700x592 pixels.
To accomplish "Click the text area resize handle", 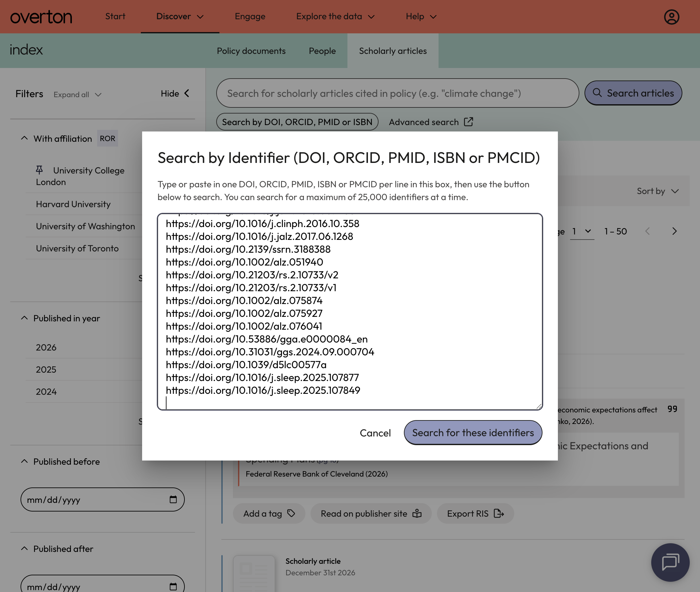I will [539, 406].
